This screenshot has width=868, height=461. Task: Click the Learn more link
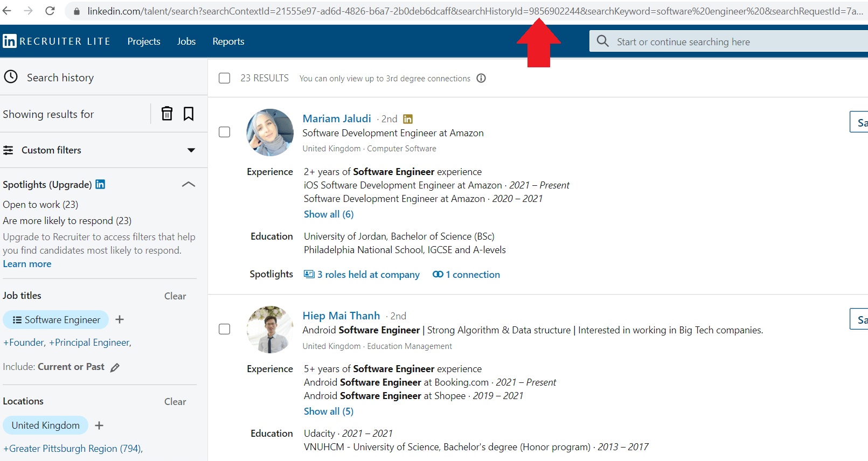pos(27,264)
